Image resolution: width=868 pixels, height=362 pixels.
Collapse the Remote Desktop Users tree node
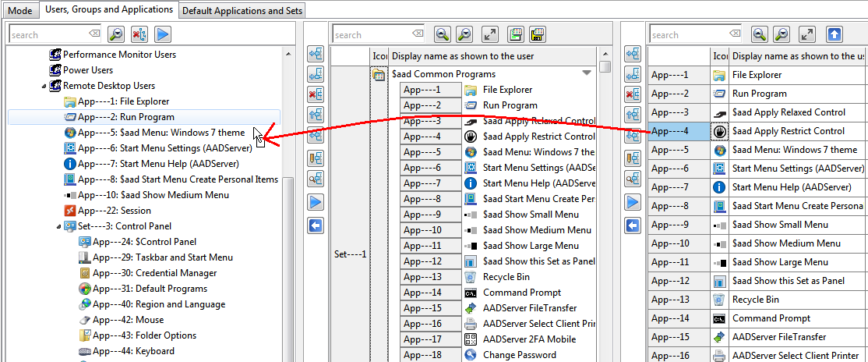[x=44, y=86]
